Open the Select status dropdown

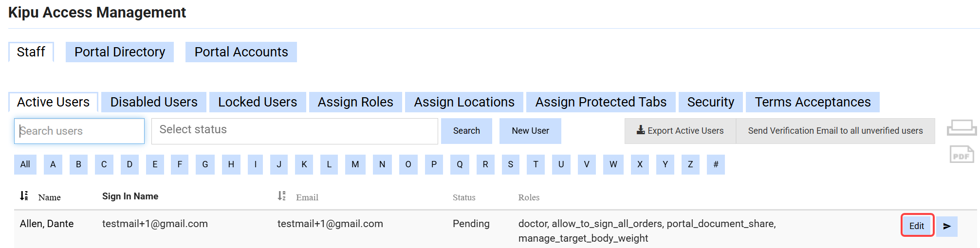click(295, 131)
